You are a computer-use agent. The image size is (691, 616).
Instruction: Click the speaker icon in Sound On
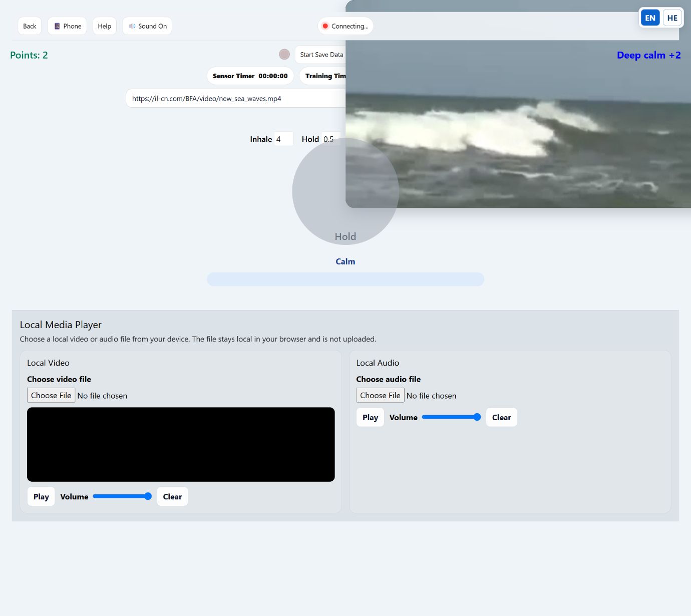click(x=132, y=26)
